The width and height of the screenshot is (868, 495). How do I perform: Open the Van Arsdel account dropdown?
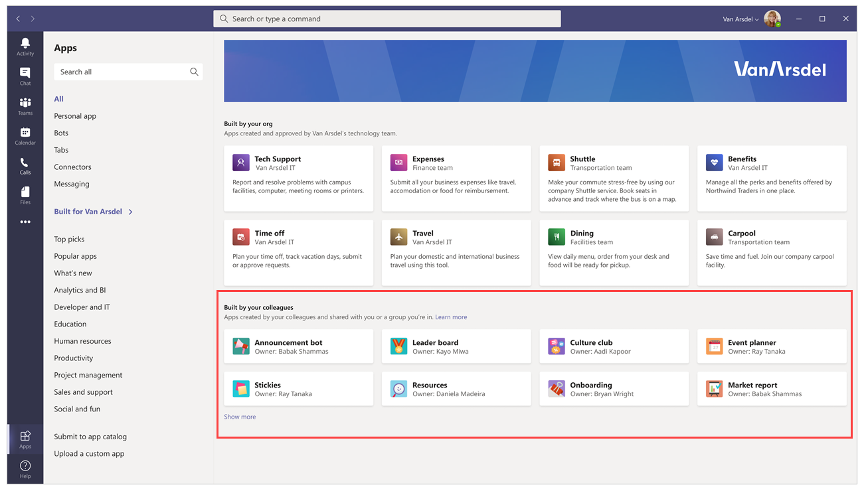[740, 19]
